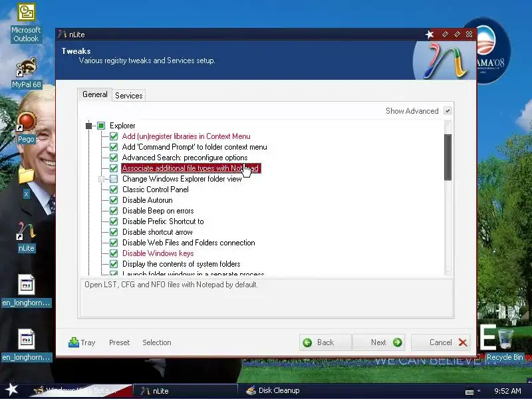This screenshot has width=532, height=399.
Task: Select 'Classic Control Panel' text row
Action: coord(156,190)
